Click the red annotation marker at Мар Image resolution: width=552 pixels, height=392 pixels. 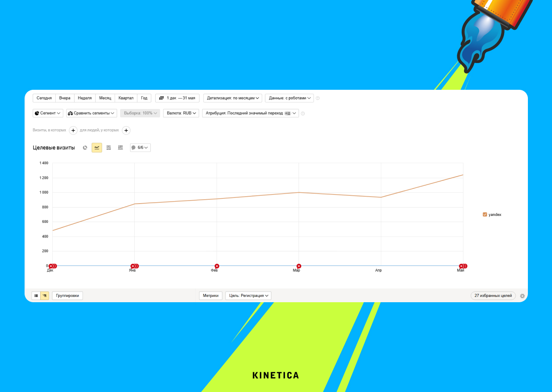click(299, 266)
